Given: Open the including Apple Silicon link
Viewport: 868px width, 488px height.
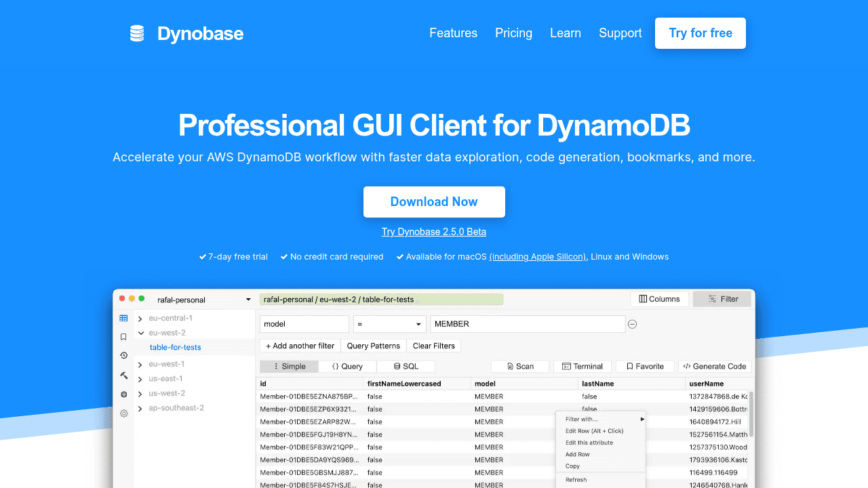Looking at the screenshot, I should click(x=538, y=257).
